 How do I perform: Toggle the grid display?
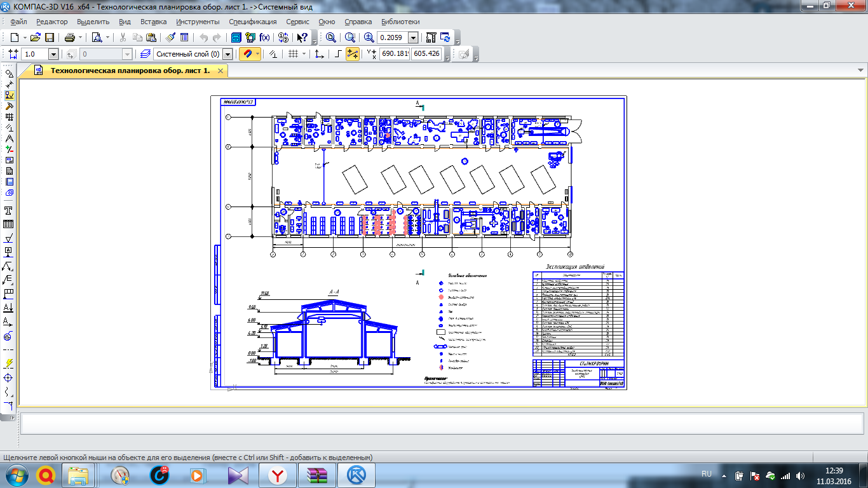[x=293, y=54]
